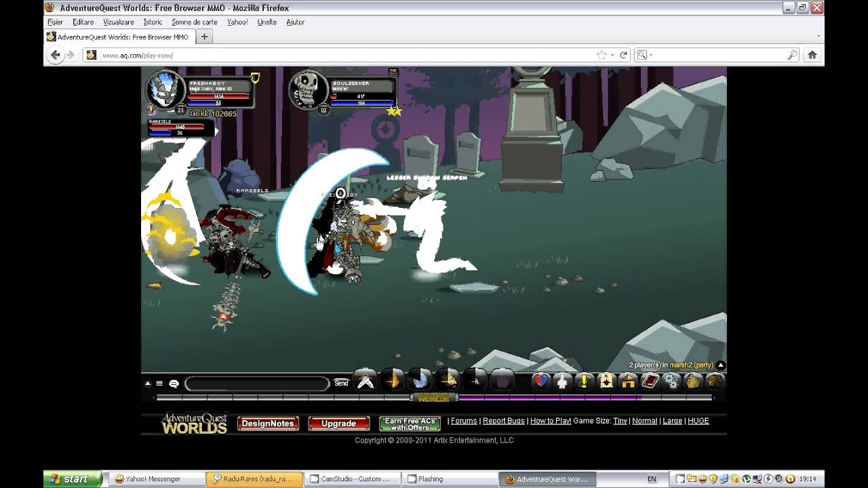Screen dimensions: 868x488
Task: Open the Vizualizare menu
Action: click(119, 22)
